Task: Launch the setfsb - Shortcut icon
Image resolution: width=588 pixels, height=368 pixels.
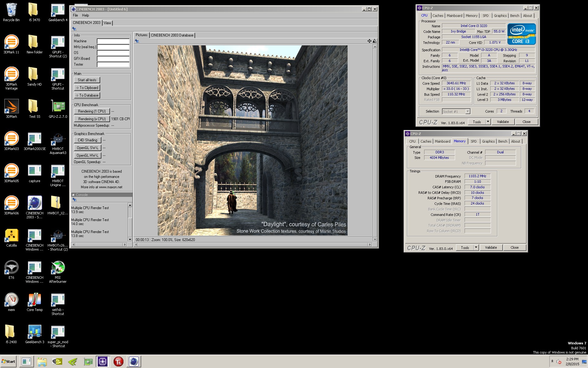Action: click(x=58, y=304)
